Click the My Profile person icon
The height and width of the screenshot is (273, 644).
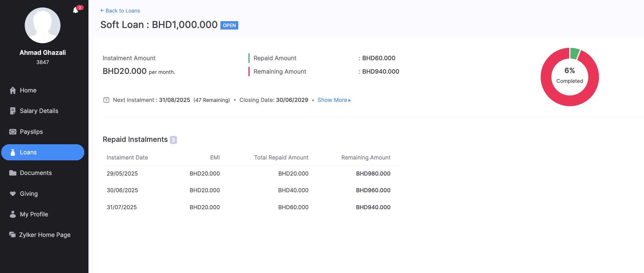click(13, 214)
